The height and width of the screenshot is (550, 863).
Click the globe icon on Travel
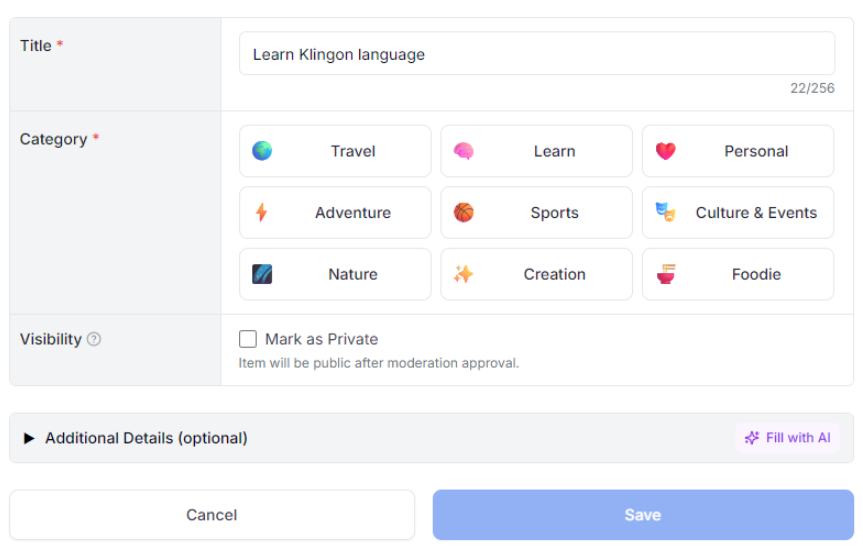tap(262, 151)
